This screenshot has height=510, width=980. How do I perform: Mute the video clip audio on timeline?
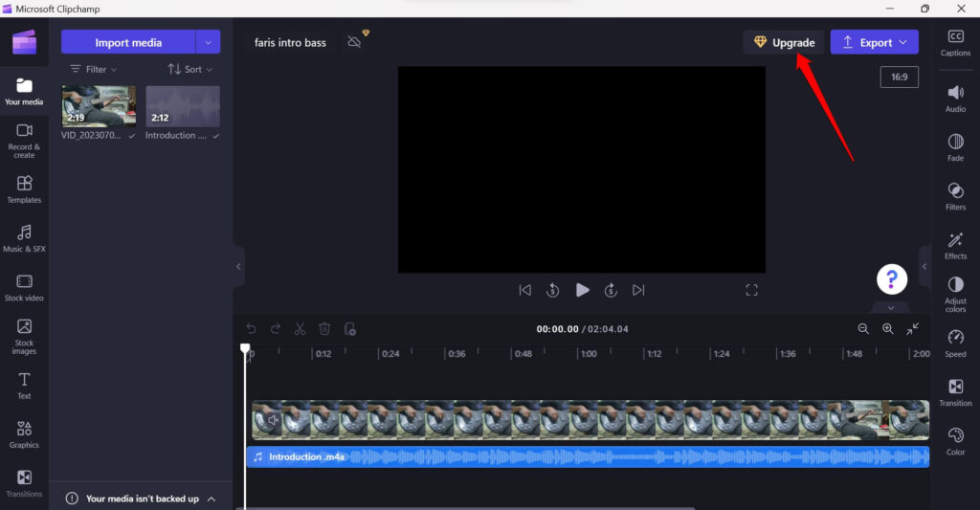coord(273,420)
